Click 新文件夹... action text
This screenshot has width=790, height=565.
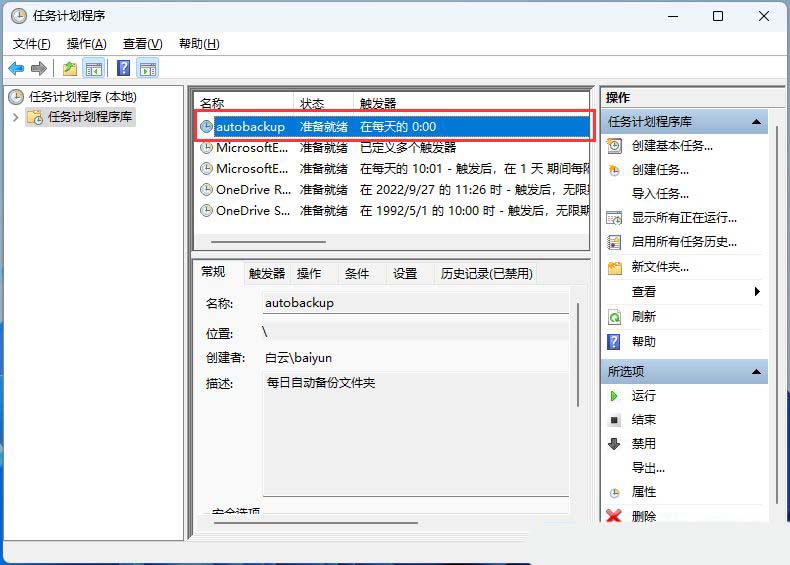pyautogui.click(x=660, y=267)
